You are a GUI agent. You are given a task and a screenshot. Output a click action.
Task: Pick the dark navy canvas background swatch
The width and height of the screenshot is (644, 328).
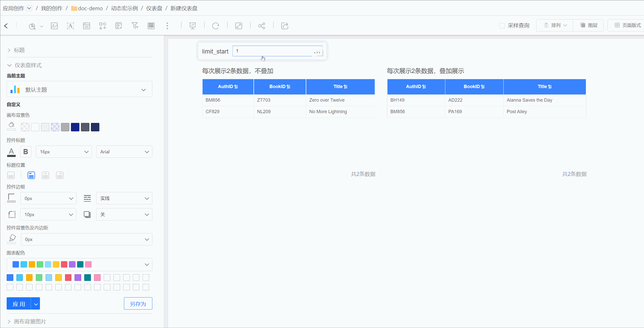pyautogui.click(x=95, y=127)
